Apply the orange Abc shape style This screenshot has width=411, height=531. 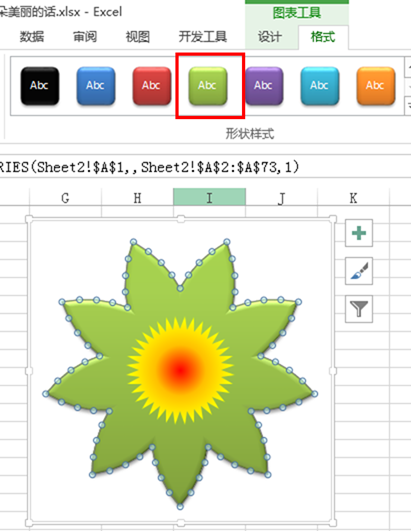[375, 86]
